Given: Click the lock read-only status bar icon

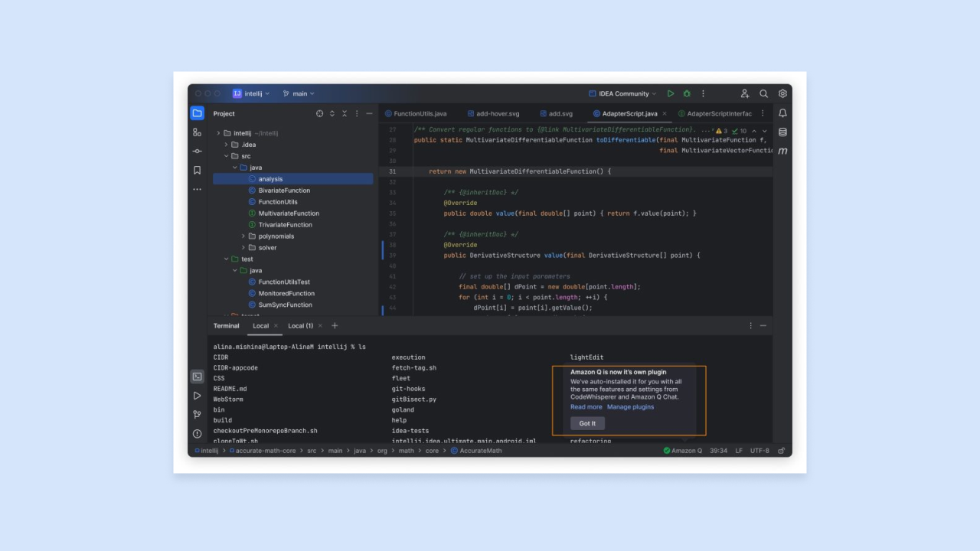Looking at the screenshot, I should [x=782, y=451].
